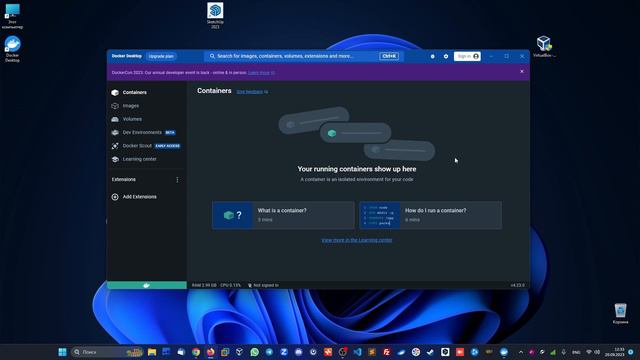640x360 pixels.
Task: Open Docker Scout in the sidebar
Action: (137, 146)
